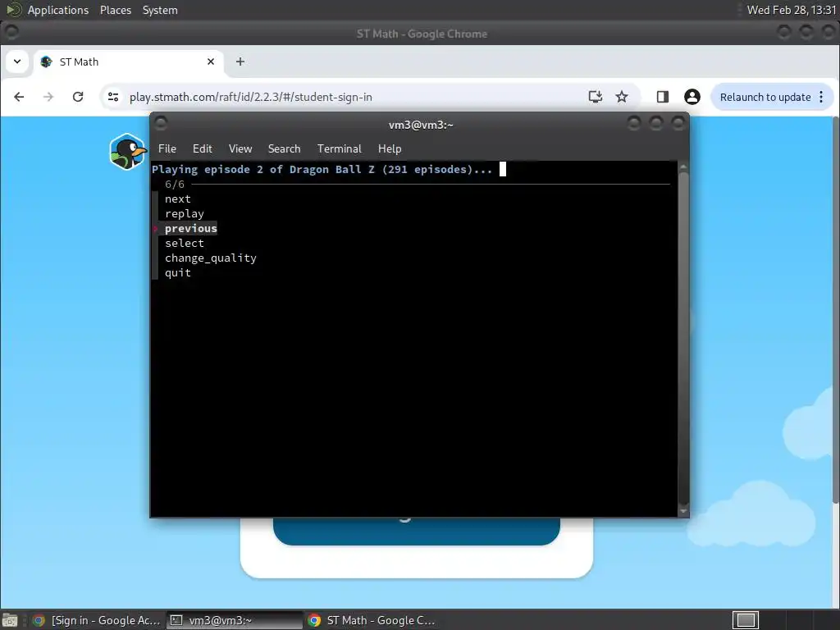This screenshot has width=840, height=630.
Task: Choose 'change_quality' option in terminal
Action: tap(211, 258)
